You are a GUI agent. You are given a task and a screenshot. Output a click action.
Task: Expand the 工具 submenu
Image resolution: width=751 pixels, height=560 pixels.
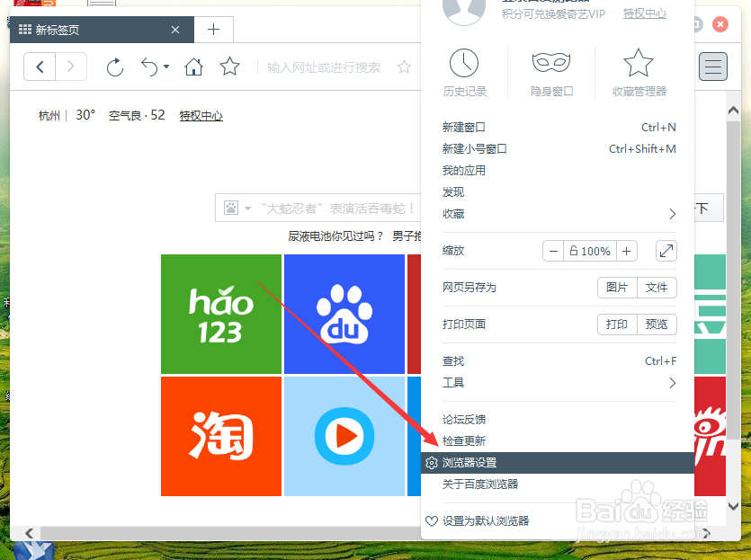point(559,383)
